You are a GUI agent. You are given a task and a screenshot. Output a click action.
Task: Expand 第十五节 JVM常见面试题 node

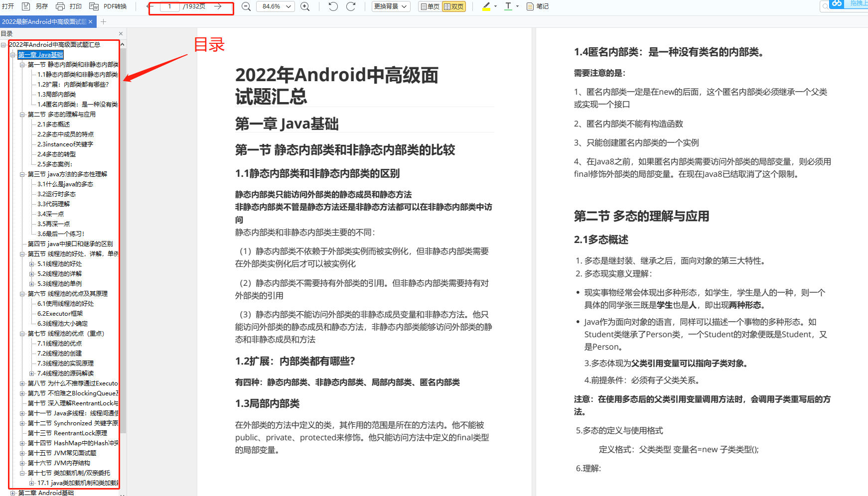22,453
